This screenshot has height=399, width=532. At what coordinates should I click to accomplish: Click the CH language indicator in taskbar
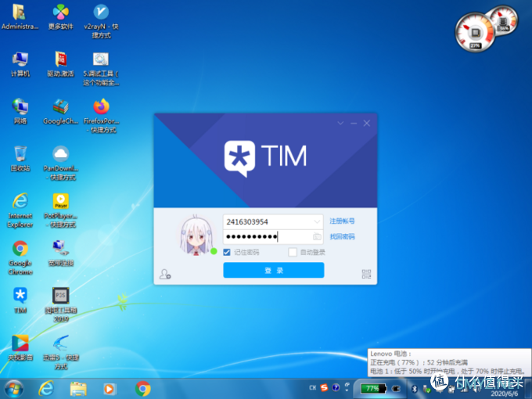coord(312,388)
